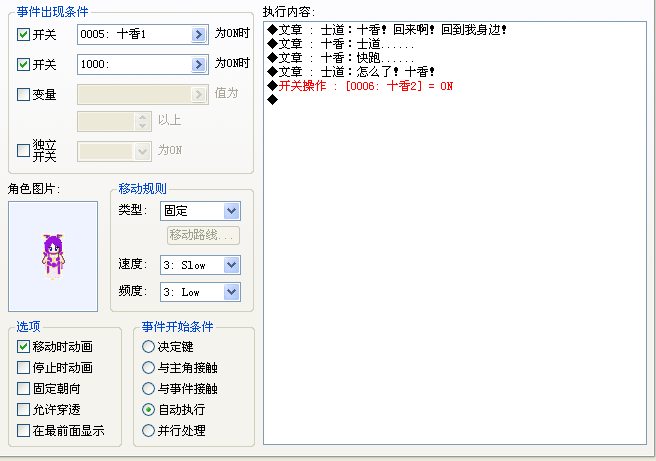Select the 与事件接触 trigger radio button
This screenshot has height=461, width=656.
coord(149,388)
